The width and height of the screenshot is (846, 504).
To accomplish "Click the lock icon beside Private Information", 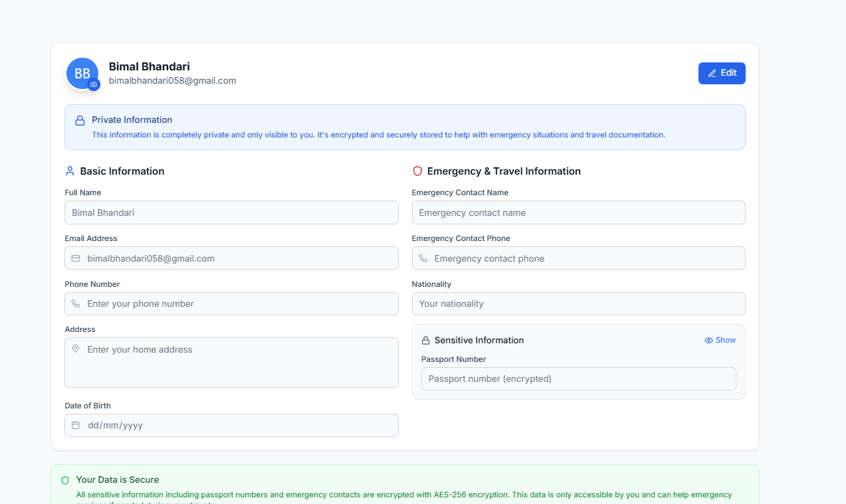I will [x=80, y=120].
